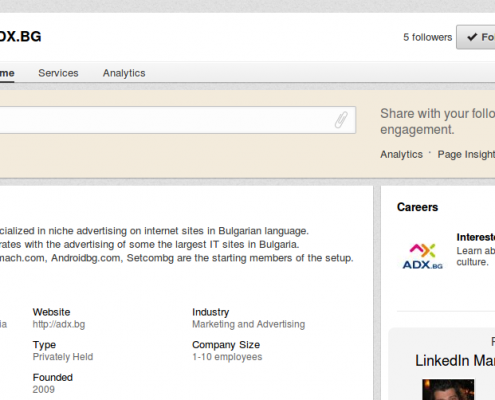Click the Type label
Image resolution: width=495 pixels, height=400 pixels.
[44, 345]
